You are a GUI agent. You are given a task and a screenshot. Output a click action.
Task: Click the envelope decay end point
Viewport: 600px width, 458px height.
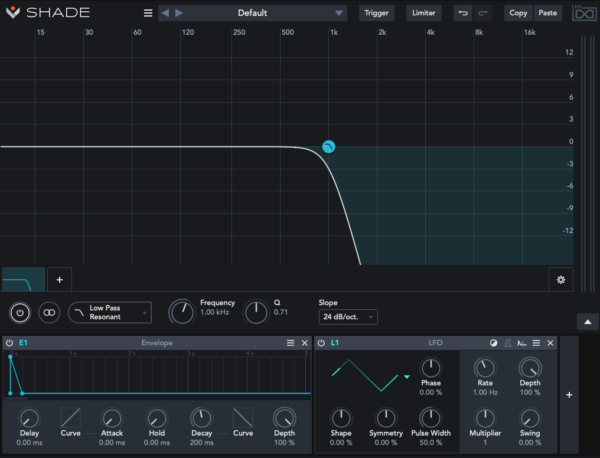22,393
